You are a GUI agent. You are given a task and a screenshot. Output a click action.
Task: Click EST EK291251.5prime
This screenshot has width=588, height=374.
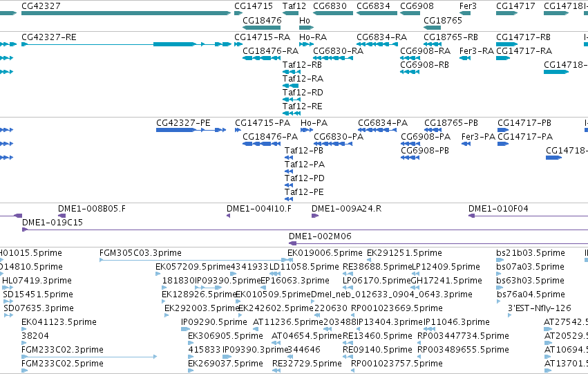point(404,253)
